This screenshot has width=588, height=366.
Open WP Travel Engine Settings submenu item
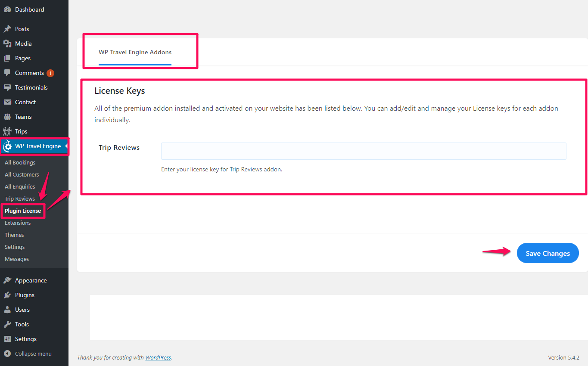pyautogui.click(x=15, y=247)
